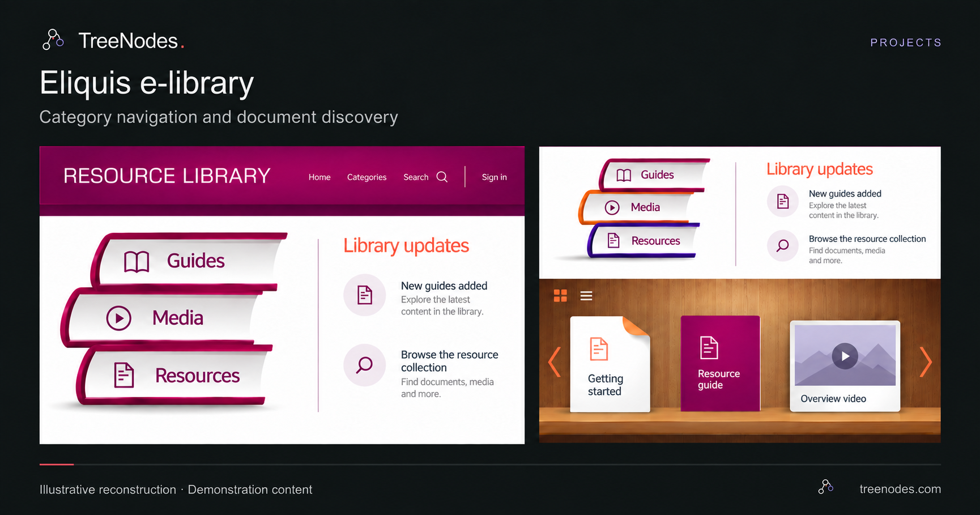Select the small Guides book in right panel
980x515 pixels.
click(654, 174)
